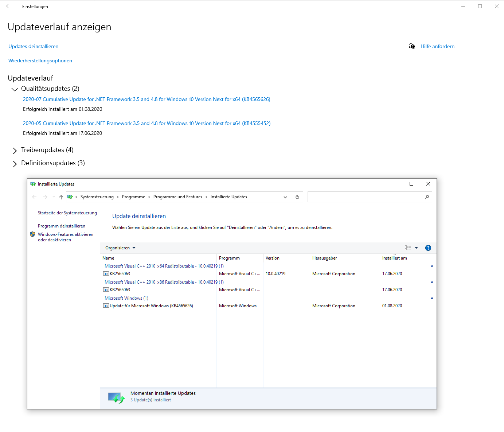504x432 pixels.
Task: Sort by the Herausgeber column header
Action: click(x=345, y=258)
